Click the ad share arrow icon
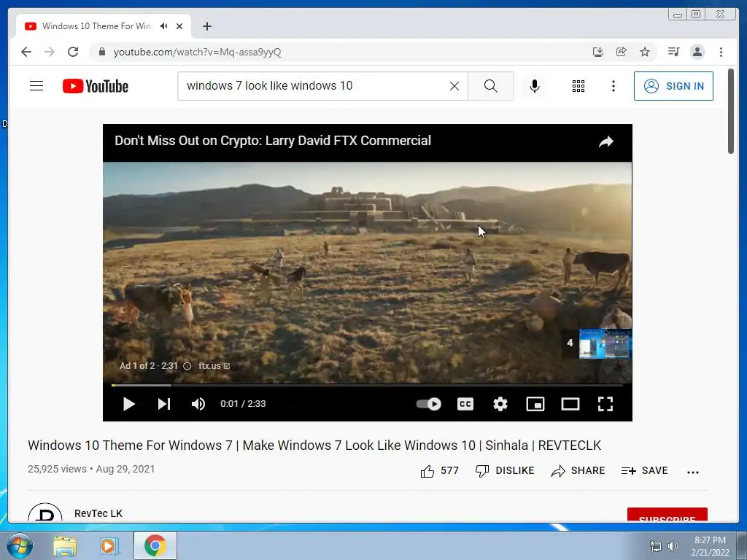Image resolution: width=747 pixels, height=560 pixels. 606,141
